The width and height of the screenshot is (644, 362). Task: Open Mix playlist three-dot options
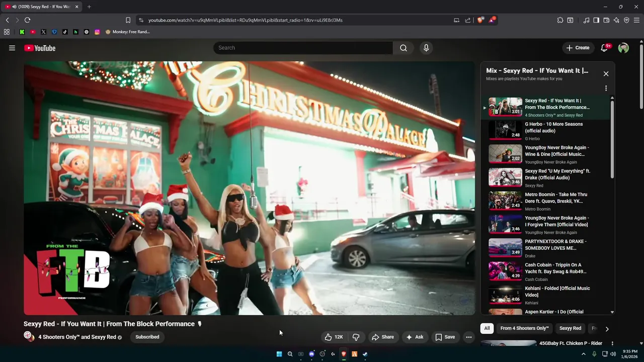pyautogui.click(x=606, y=88)
